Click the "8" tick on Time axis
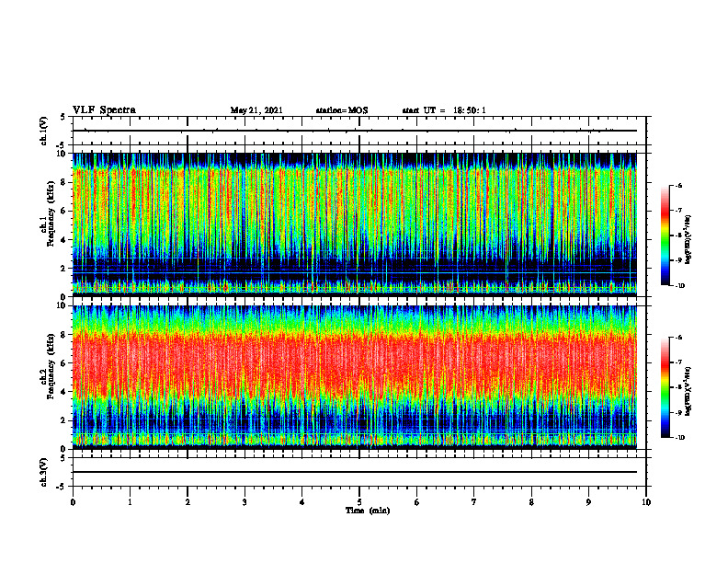 (531, 502)
